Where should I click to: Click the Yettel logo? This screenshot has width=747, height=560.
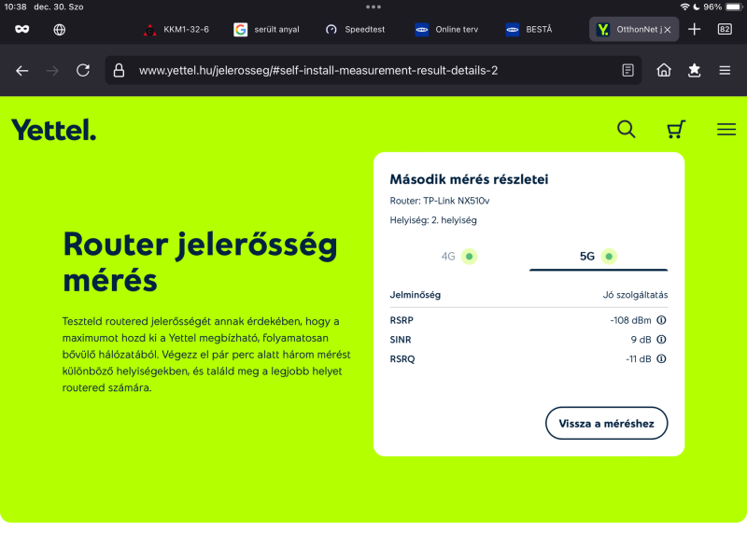pyautogui.click(x=53, y=130)
